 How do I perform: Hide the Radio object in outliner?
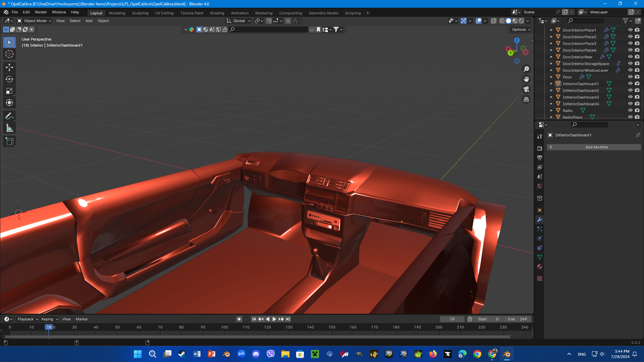click(x=630, y=110)
